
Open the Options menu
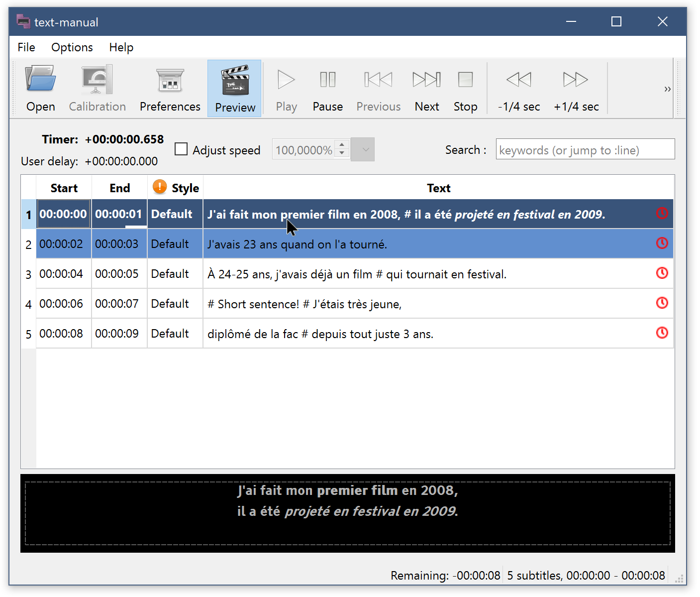click(x=72, y=47)
